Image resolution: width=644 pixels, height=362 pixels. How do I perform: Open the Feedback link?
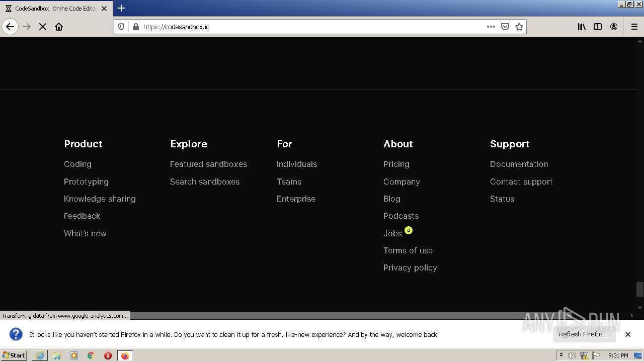tap(82, 216)
